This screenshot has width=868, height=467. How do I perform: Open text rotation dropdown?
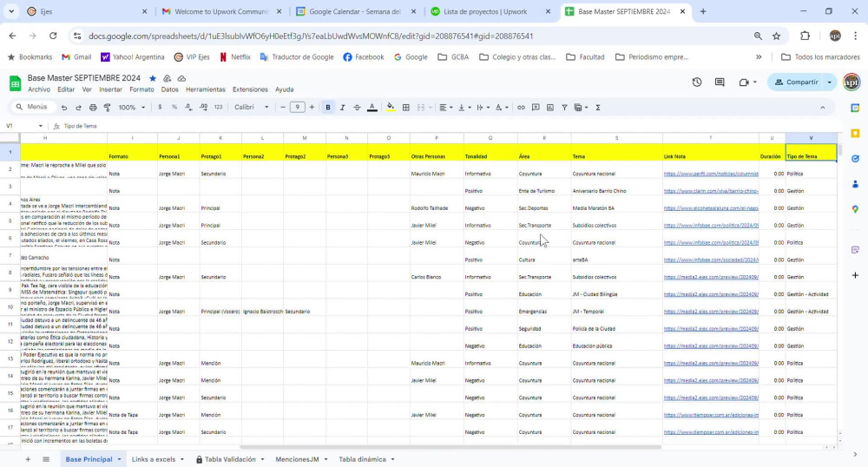tap(501, 108)
